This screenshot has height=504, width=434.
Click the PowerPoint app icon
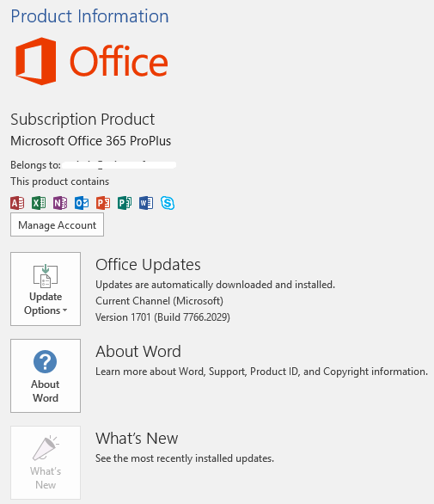[103, 203]
